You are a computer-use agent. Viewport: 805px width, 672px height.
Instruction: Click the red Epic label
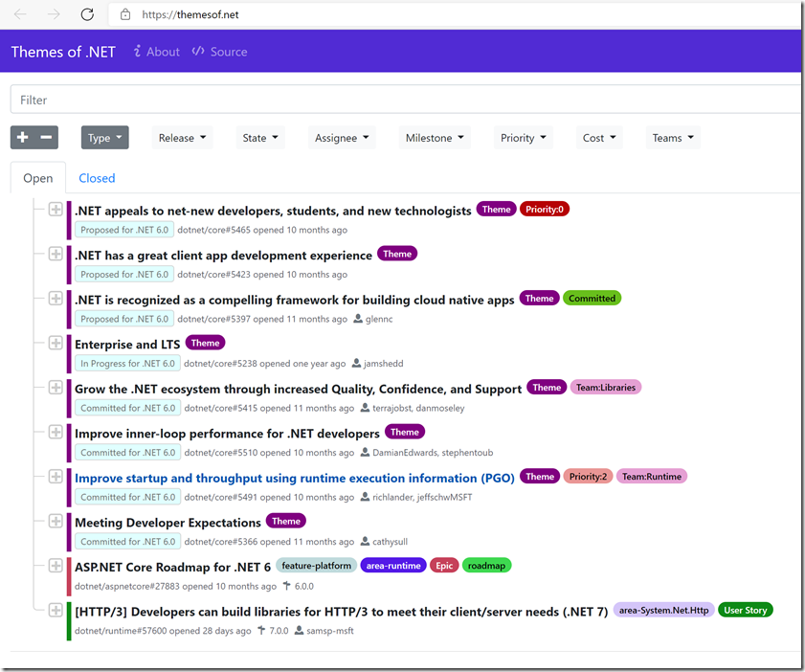(x=444, y=566)
